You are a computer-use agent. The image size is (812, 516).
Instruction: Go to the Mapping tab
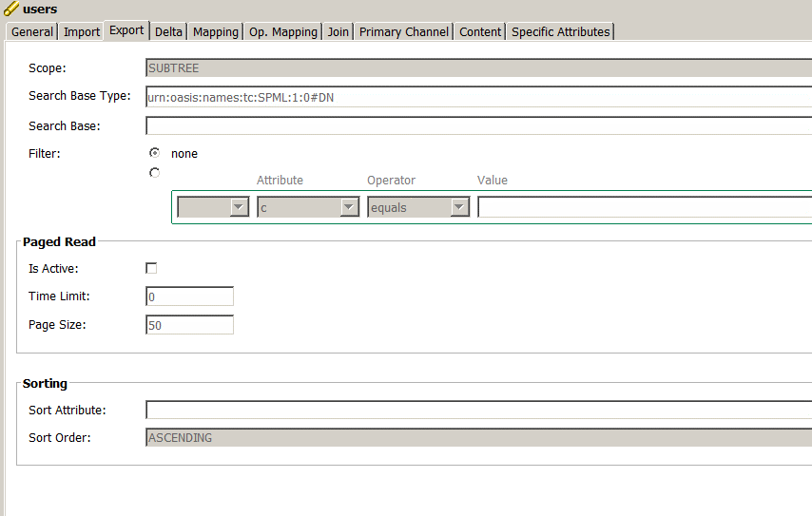[x=216, y=31]
